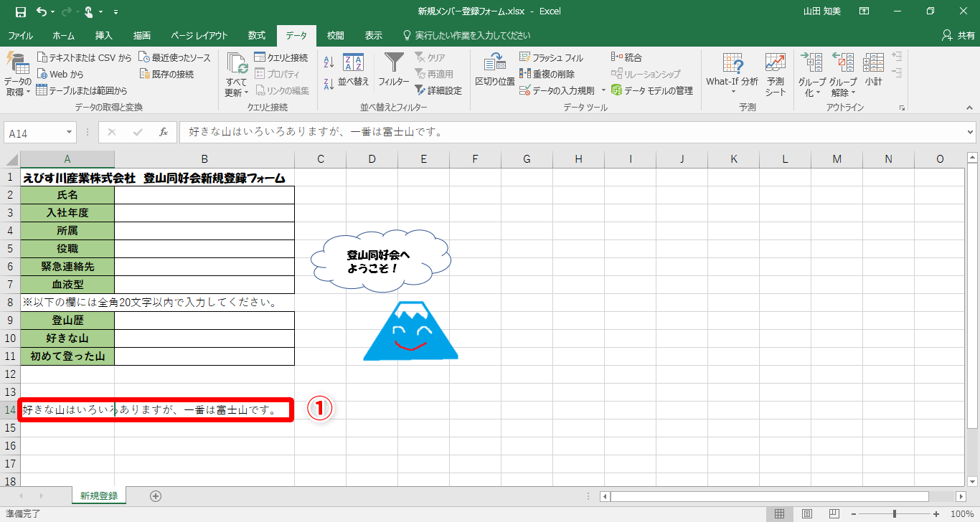Select テーブルまたは範囲から
This screenshot has height=522, width=980.
coord(82,90)
